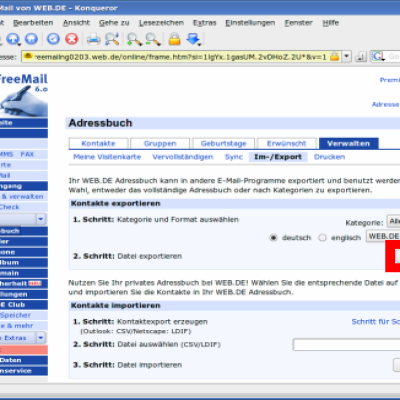Open the '& mehr' sidebar link
Image resolution: width=400 pixels, height=400 pixels.
(18, 326)
